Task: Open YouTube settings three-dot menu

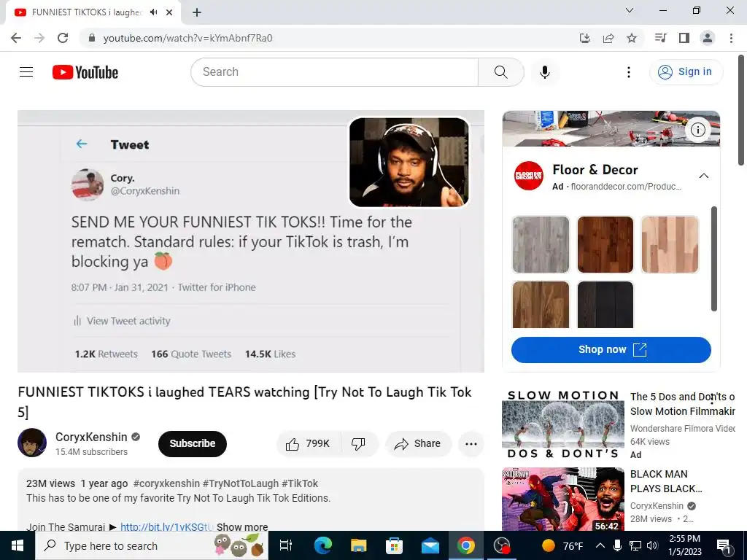Action: coord(628,72)
